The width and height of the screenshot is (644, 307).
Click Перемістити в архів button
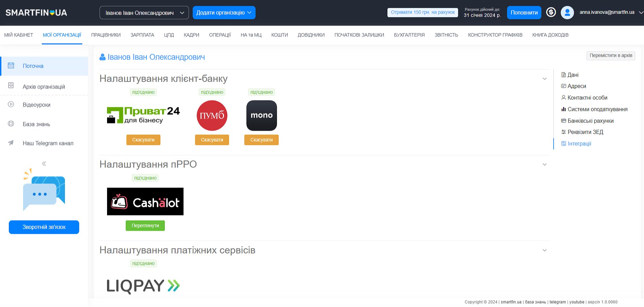tap(611, 55)
